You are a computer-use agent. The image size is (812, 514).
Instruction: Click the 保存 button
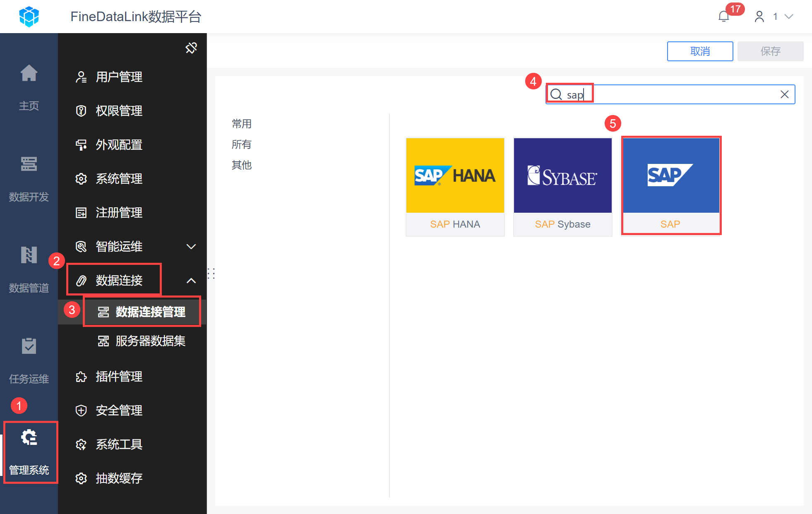(x=770, y=51)
